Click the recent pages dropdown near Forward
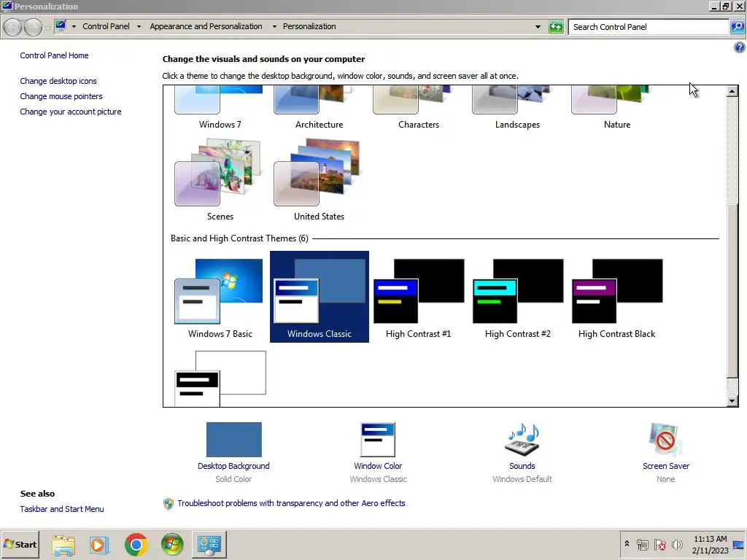This screenshot has height=560, width=747. click(47, 28)
